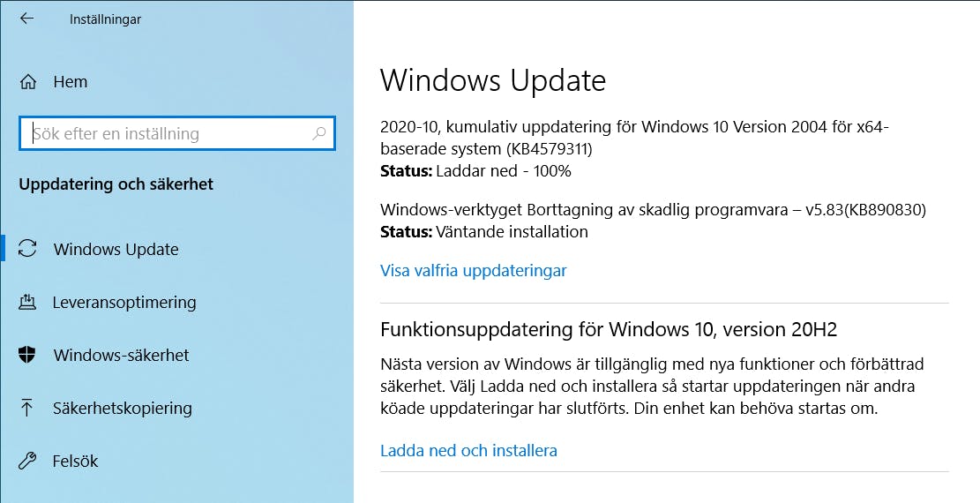Select the Felsök label in the sidebar
This screenshot has width=980, height=503.
pos(76,461)
